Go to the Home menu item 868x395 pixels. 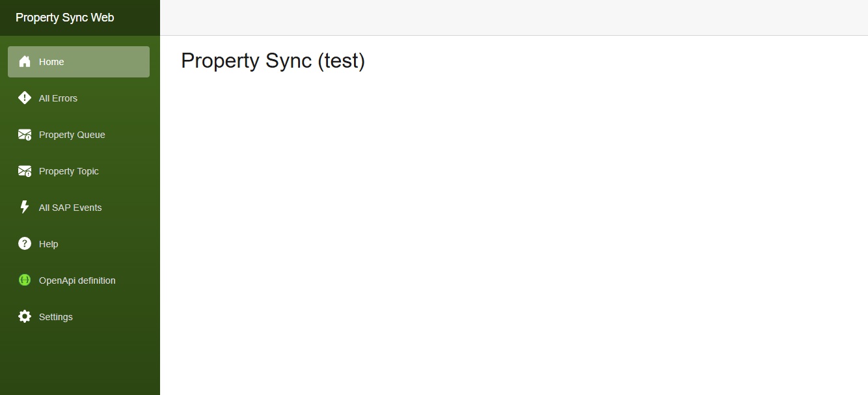tap(51, 62)
